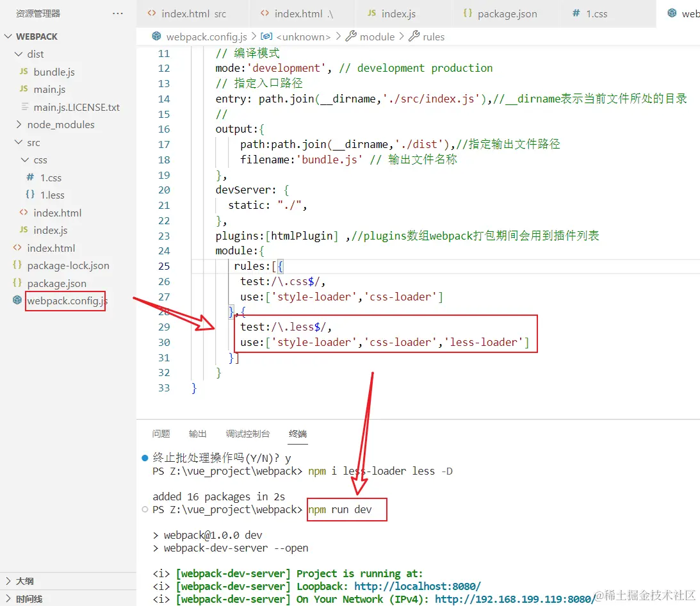The height and width of the screenshot is (606, 700).
Task: Click hash icon beside 1.css in tree
Action: coord(30,177)
